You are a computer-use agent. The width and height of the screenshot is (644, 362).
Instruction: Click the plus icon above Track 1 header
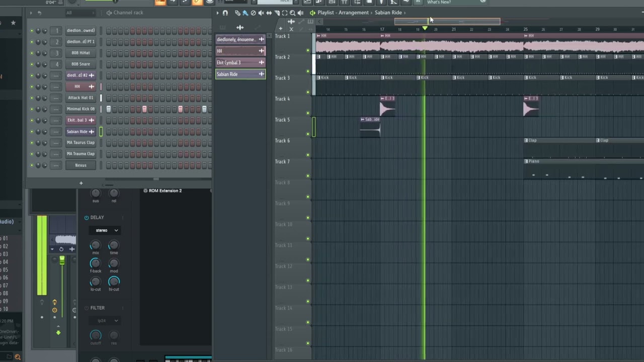click(x=280, y=29)
